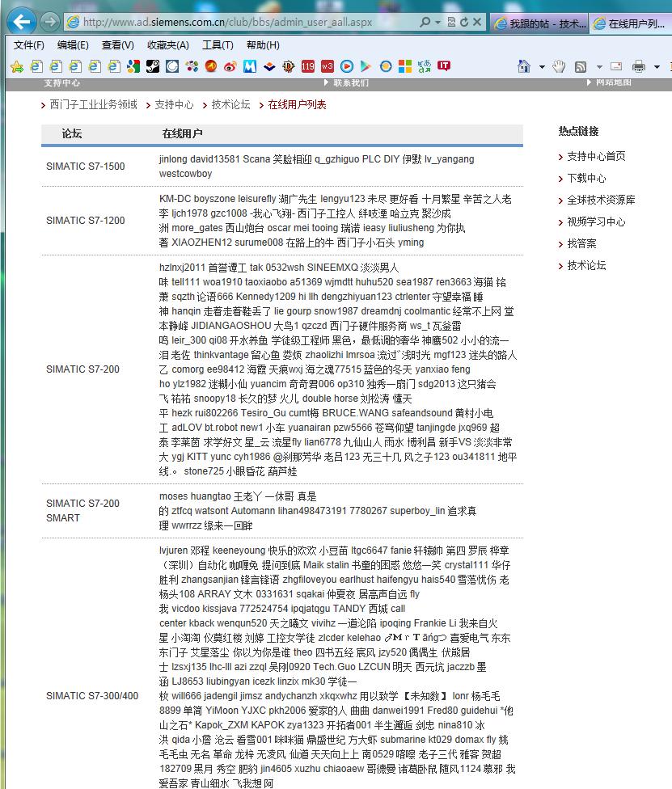Open the 帮助(H) menu

coord(263,45)
